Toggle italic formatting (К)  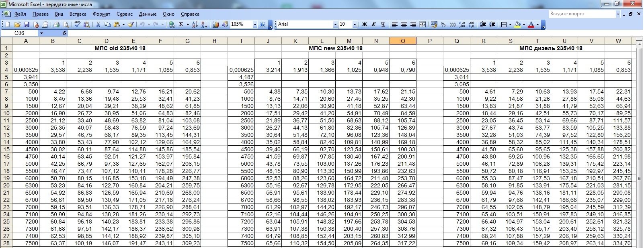click(374, 24)
